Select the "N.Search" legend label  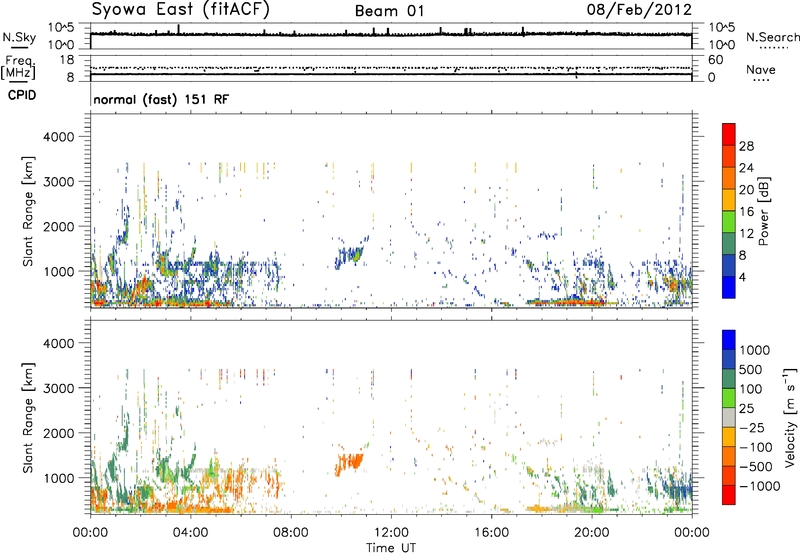(772, 37)
